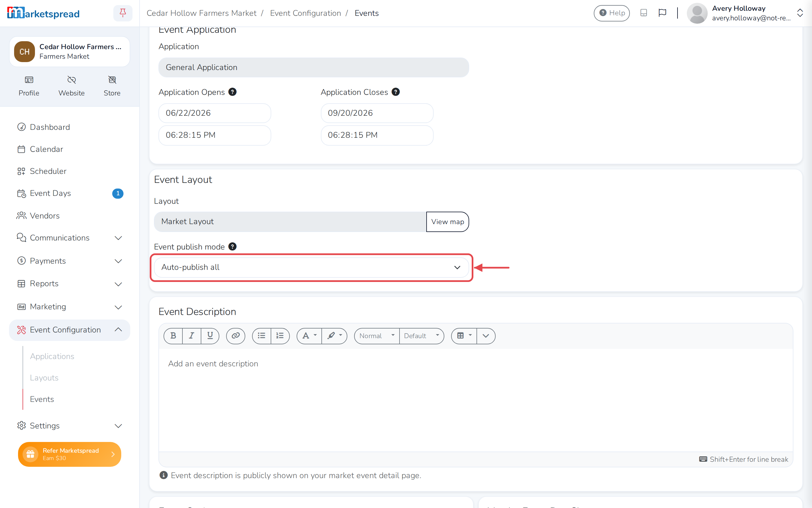Viewport: 812px width, 508px height.
Task: Open the Default font dropdown
Action: pos(422,336)
